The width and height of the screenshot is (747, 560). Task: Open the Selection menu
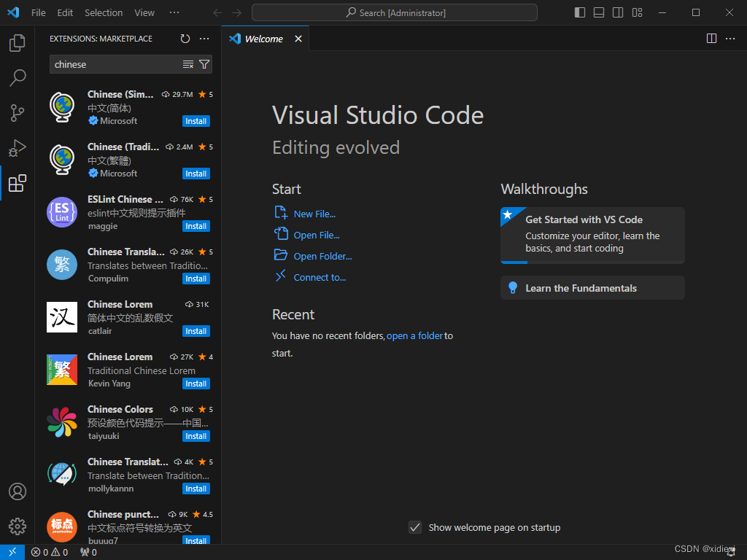point(104,13)
